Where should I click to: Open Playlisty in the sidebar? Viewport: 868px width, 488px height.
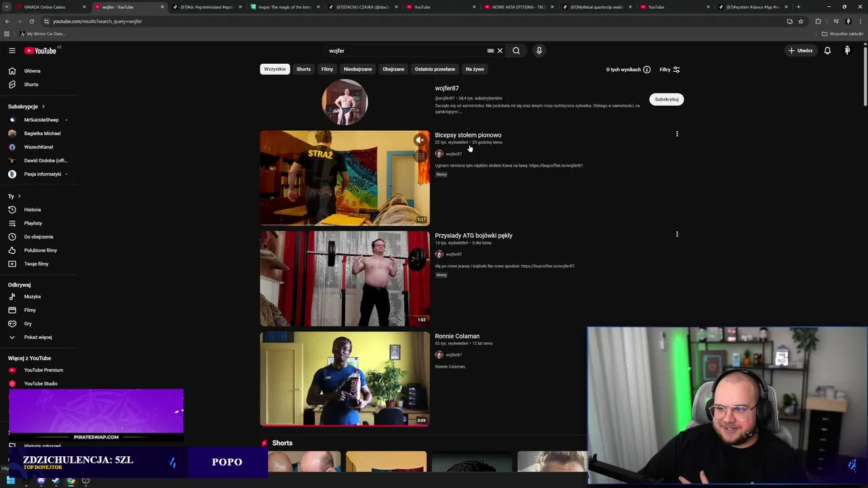(33, 223)
